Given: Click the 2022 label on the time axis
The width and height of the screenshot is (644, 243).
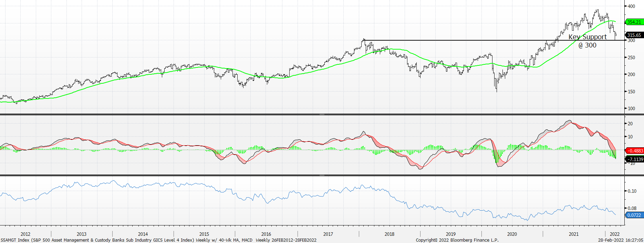Looking at the screenshot, I should [614, 234].
